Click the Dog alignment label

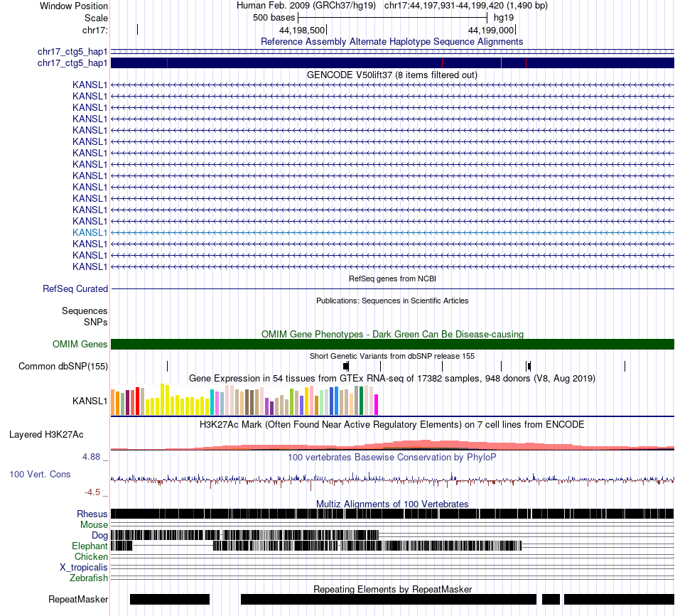(x=99, y=536)
